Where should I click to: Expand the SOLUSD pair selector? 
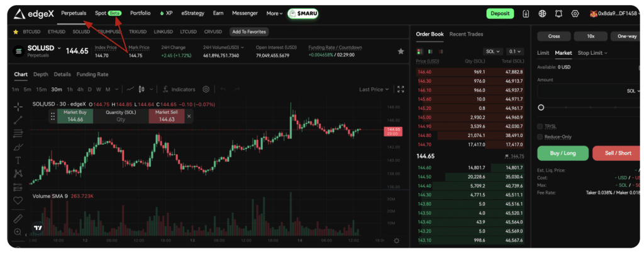pos(59,48)
